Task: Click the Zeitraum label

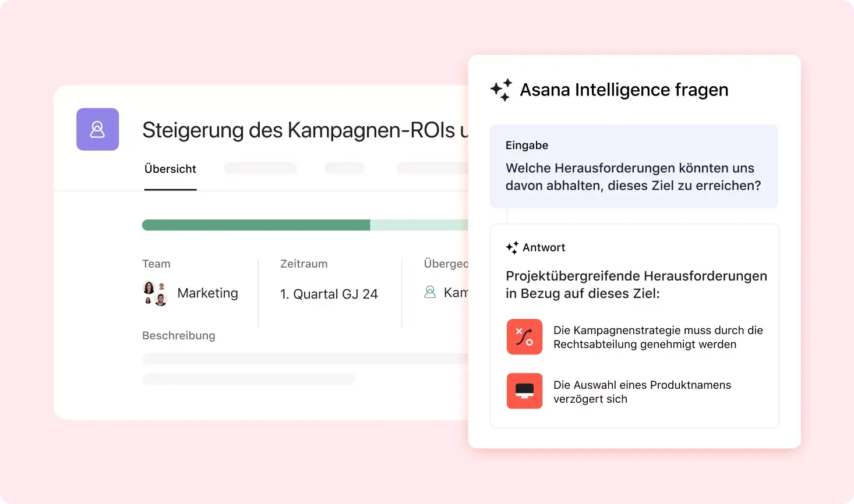Action: click(x=304, y=264)
